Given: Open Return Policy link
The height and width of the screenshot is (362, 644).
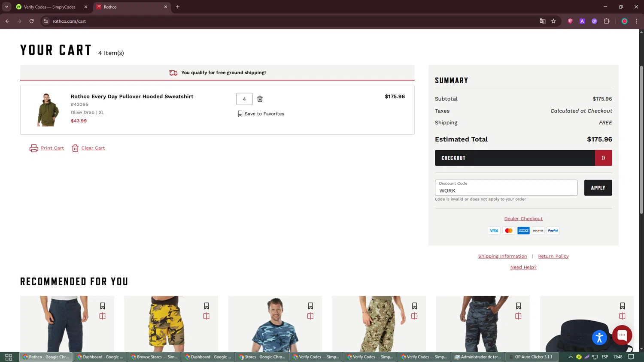Looking at the screenshot, I should coord(553,256).
